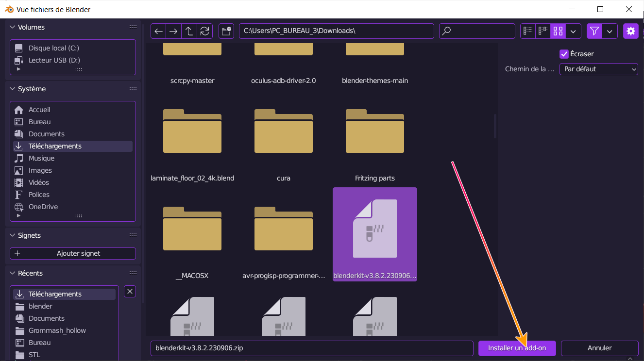The width and height of the screenshot is (644, 361).
Task: Go up to parent directory
Action: click(x=189, y=31)
